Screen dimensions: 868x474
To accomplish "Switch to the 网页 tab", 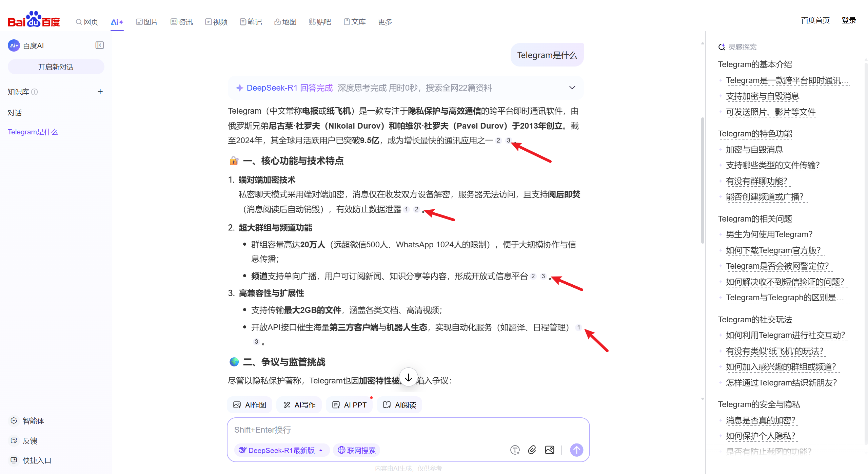I will [x=87, y=22].
